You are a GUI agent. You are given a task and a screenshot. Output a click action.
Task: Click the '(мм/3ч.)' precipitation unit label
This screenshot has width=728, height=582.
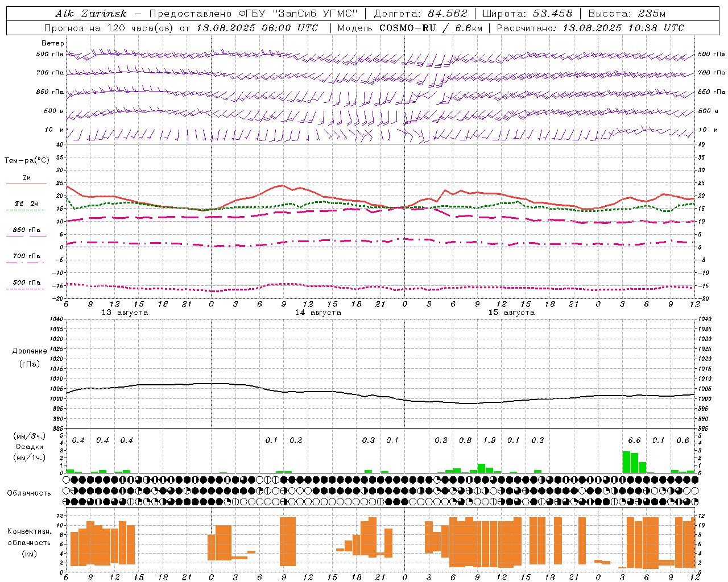click(28, 436)
